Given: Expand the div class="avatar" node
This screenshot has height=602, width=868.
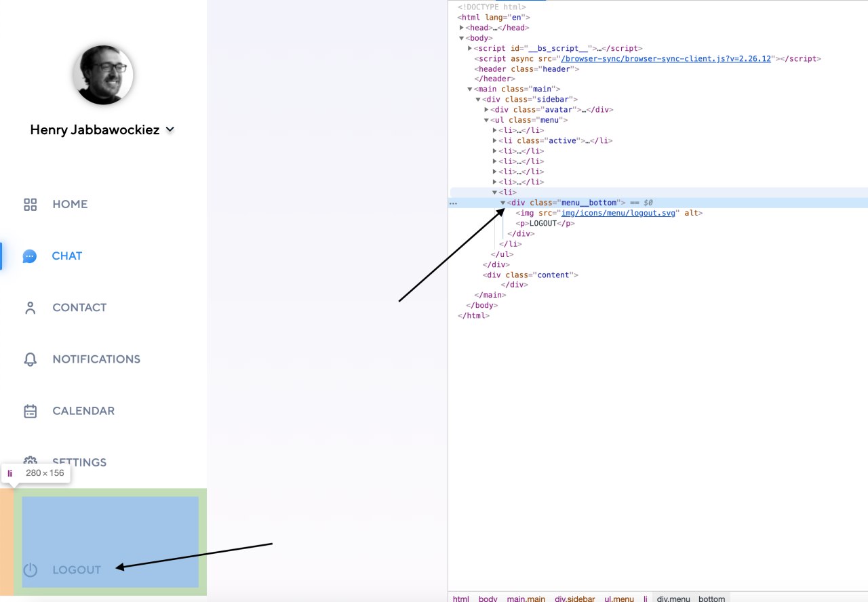Looking at the screenshot, I should click(x=486, y=110).
